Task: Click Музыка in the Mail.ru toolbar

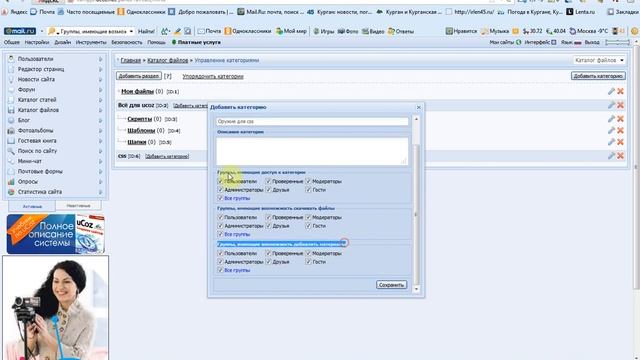Action: tap(495, 31)
